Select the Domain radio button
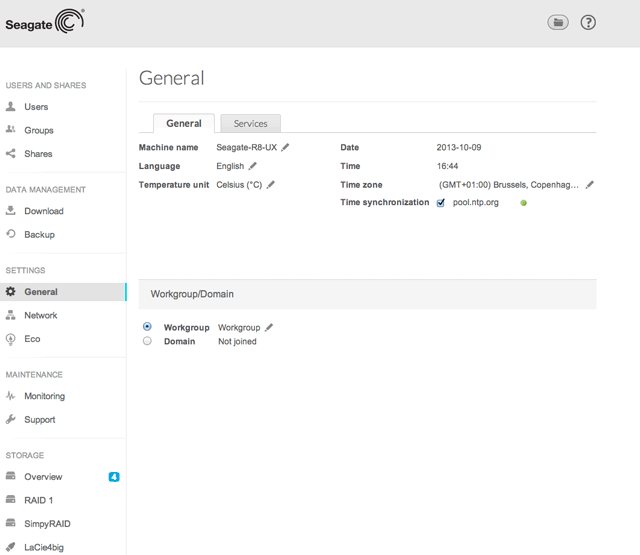The image size is (640, 555). [x=147, y=341]
